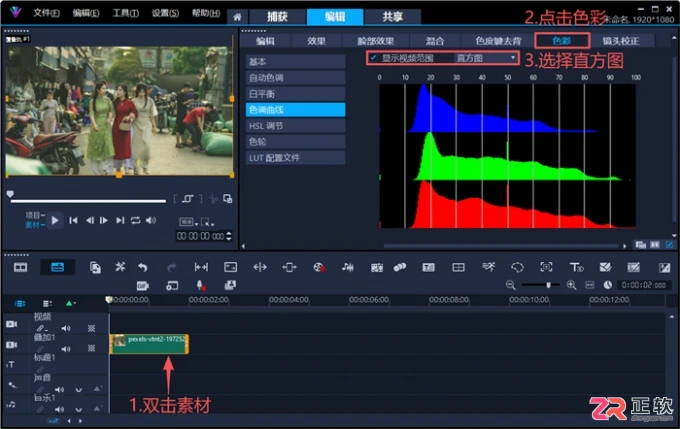Open the histogram scope type dropdown
The image size is (680, 429).
pyautogui.click(x=486, y=58)
